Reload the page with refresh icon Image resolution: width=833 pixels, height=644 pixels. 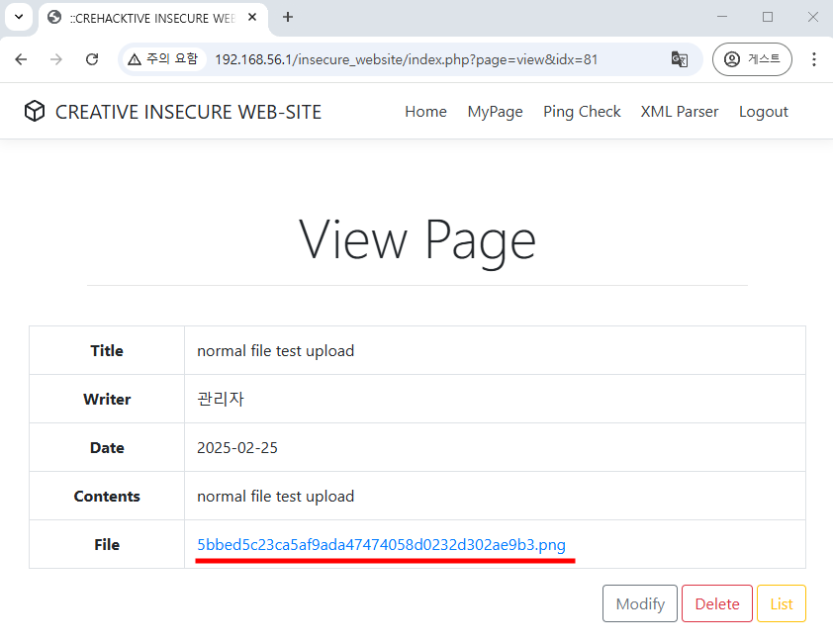click(92, 59)
